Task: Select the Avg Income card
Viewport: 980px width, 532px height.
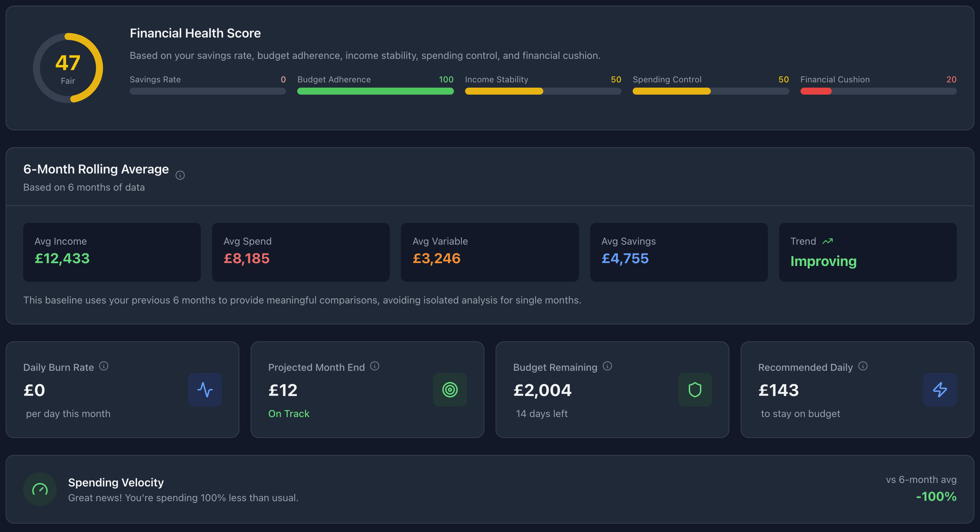Action: [x=111, y=252]
